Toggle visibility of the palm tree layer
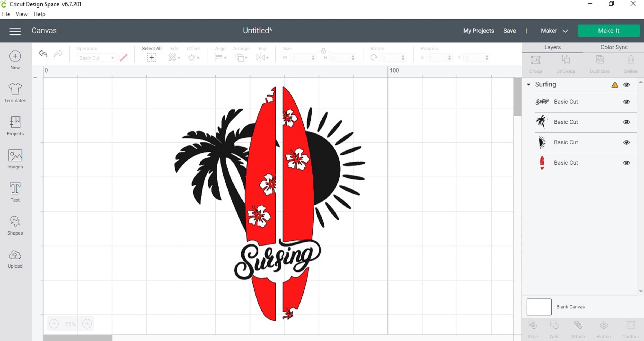The image size is (644, 341). (x=627, y=122)
